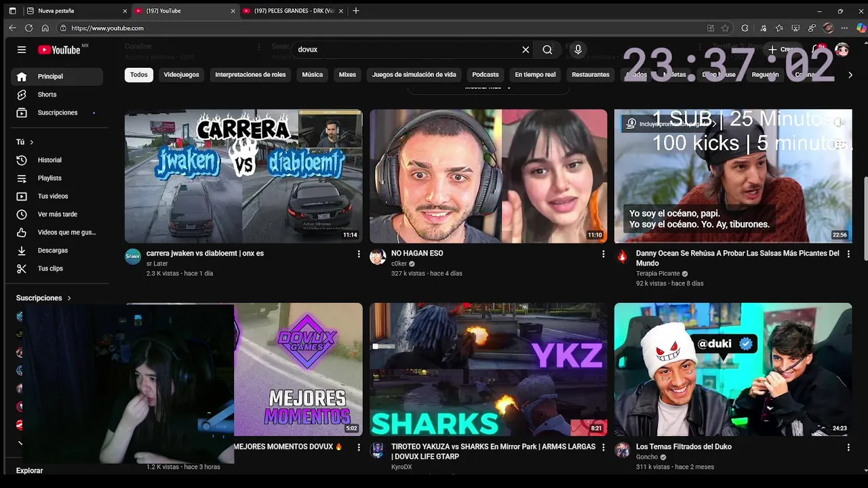Click the Terapia Picante channel avatar
The image size is (868, 488).
tap(623, 257)
